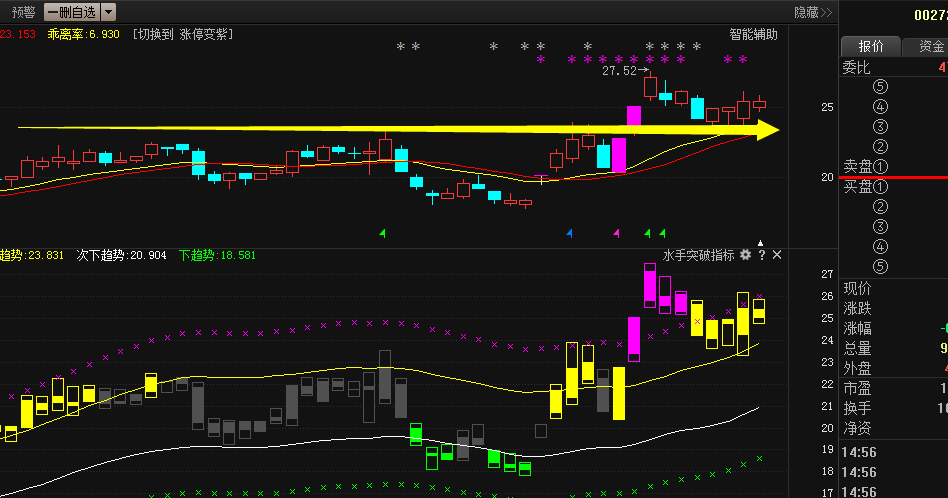This screenshot has height=498, width=948.
Task: Click the 预警 alert menu item
Action: coord(23,12)
